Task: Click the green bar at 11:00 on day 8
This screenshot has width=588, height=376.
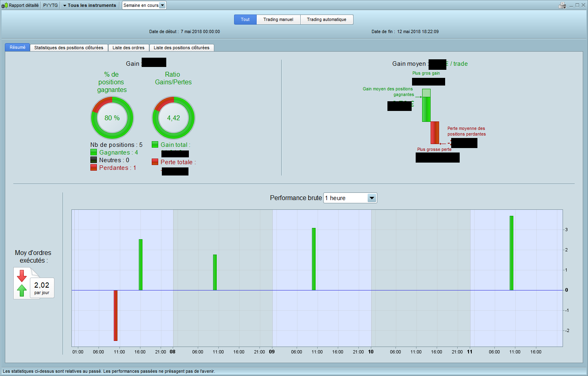Action: 215,272
